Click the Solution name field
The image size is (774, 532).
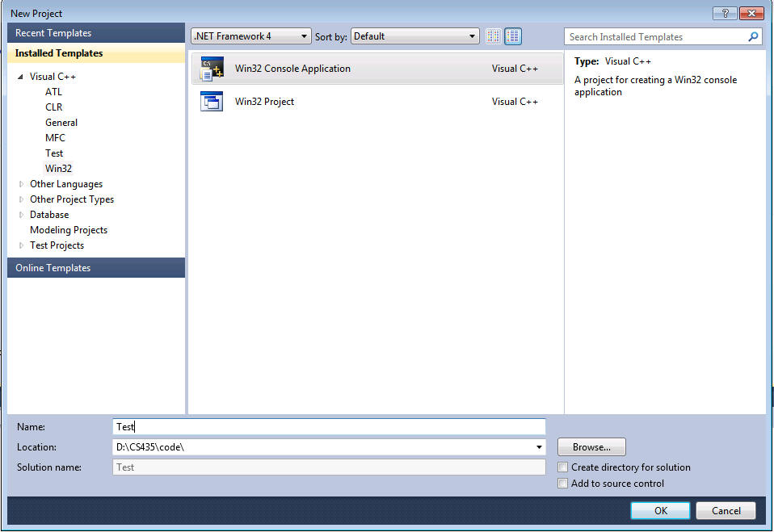pyautogui.click(x=330, y=467)
